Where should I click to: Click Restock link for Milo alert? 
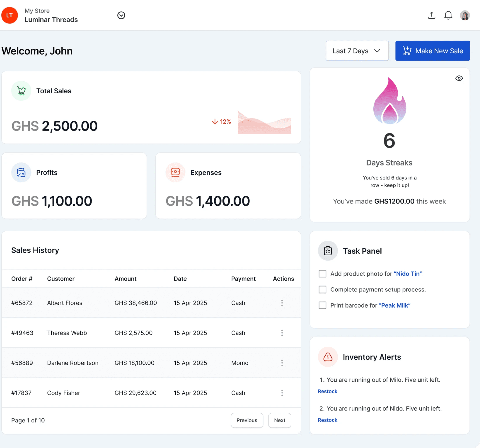click(327, 391)
